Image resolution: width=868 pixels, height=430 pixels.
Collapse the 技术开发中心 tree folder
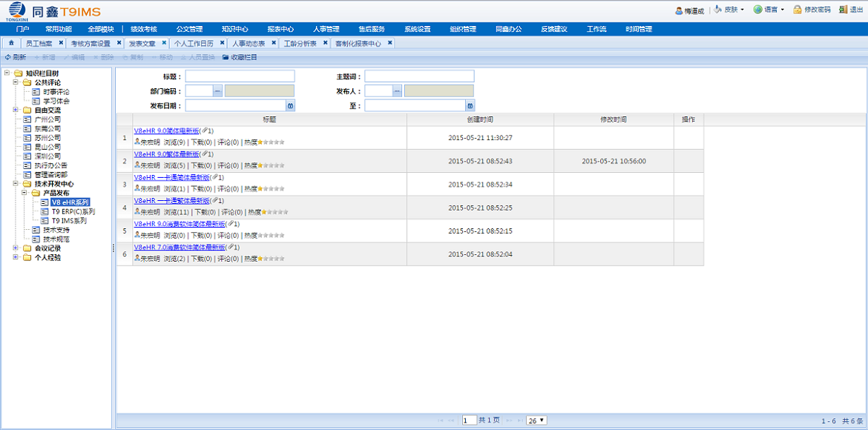16,184
